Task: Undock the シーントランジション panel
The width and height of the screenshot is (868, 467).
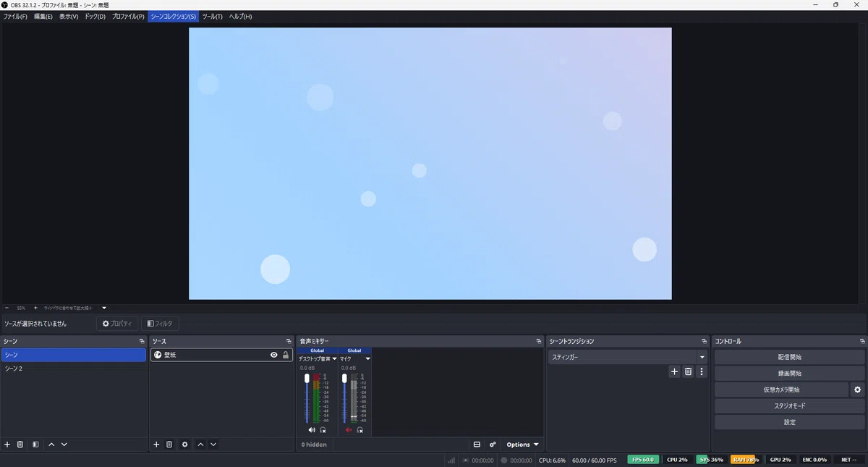Action: tap(705, 341)
